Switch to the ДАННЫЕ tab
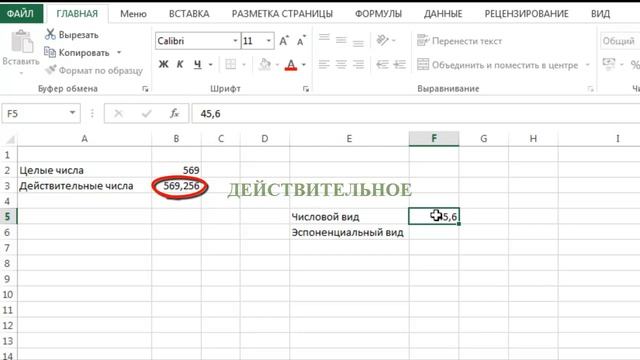 443,14
